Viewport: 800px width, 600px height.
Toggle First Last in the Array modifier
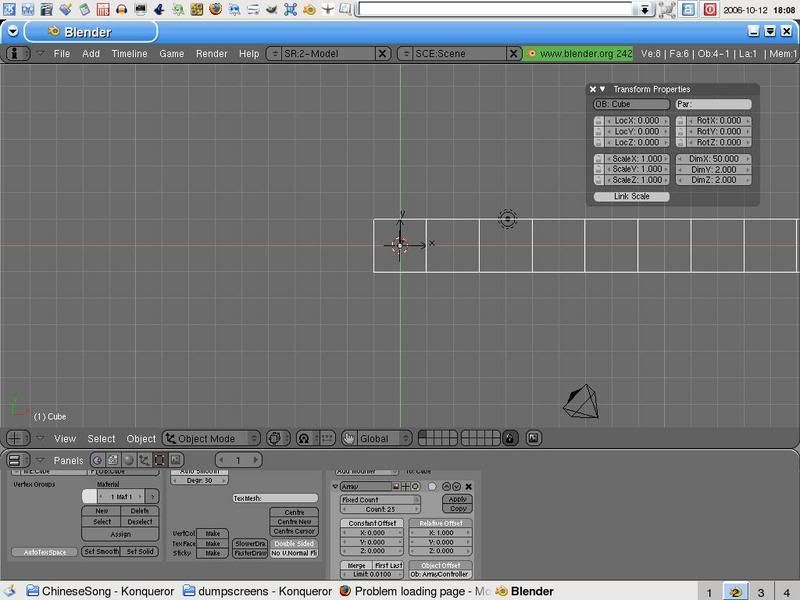386,565
